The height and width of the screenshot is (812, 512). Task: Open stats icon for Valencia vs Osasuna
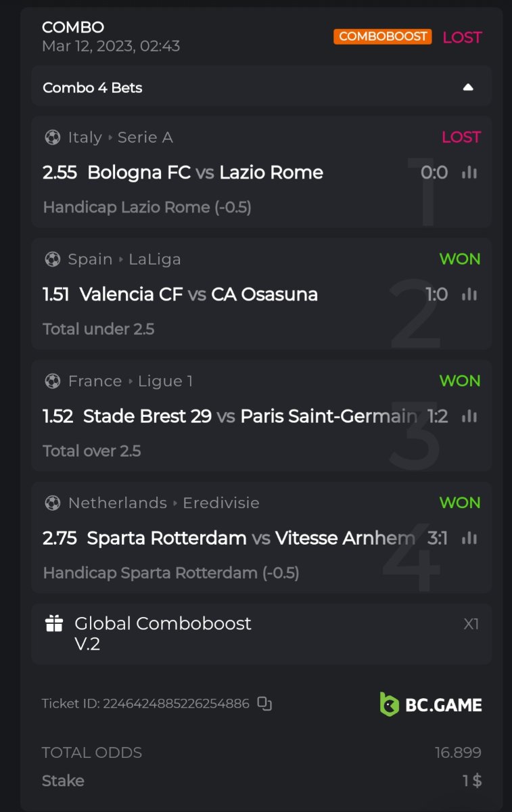click(x=469, y=294)
